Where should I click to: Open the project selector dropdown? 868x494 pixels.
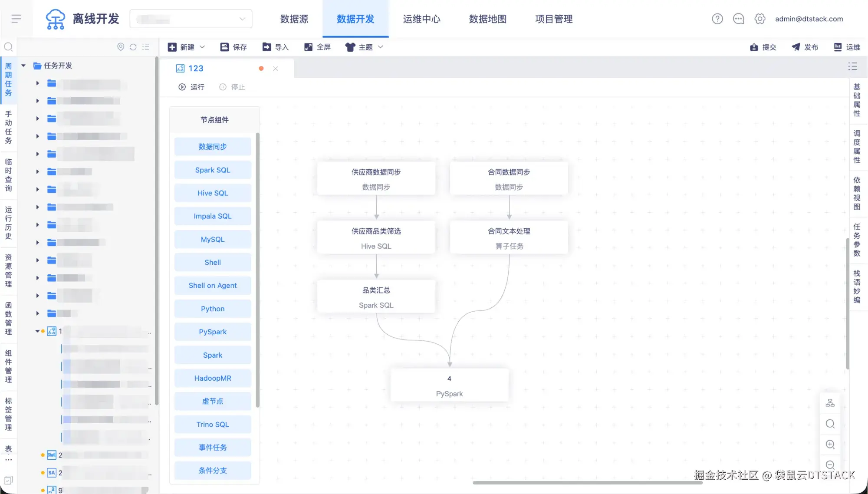(191, 19)
